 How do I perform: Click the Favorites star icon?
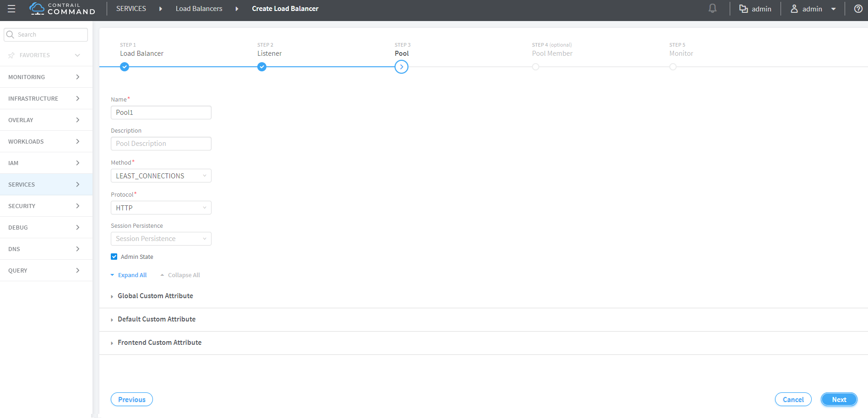[x=11, y=55]
